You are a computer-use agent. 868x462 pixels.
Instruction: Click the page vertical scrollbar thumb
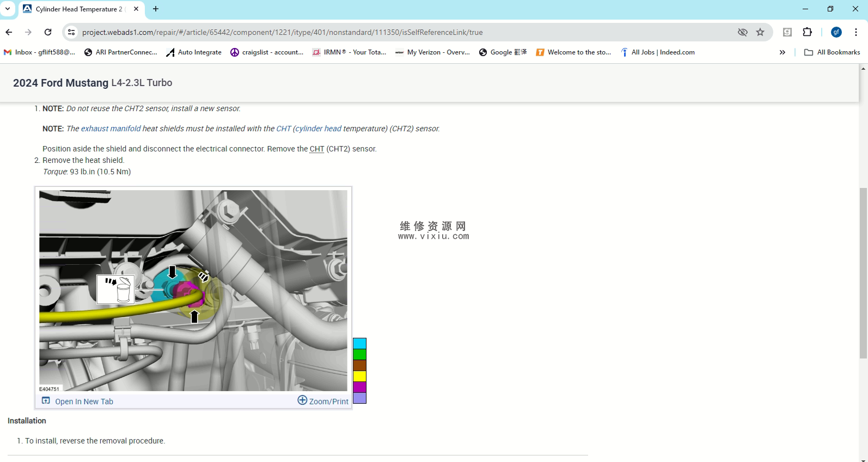click(864, 273)
